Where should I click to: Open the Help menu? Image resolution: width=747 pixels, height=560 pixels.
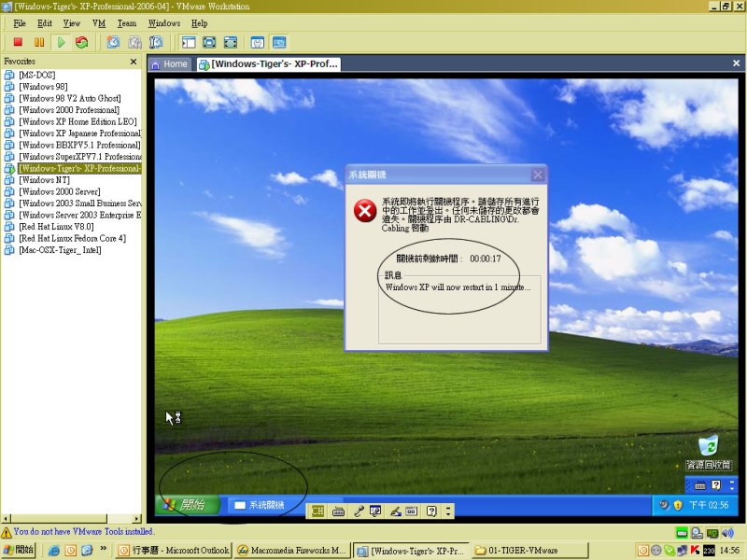click(x=199, y=22)
